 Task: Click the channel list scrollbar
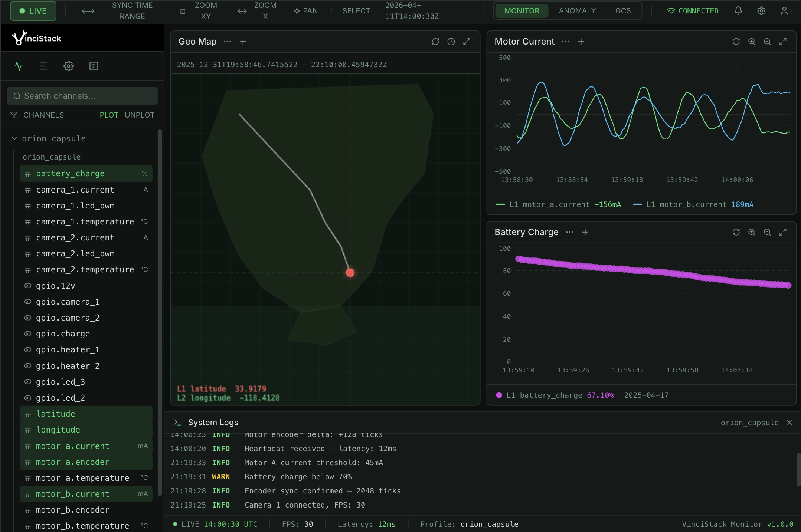[160, 312]
